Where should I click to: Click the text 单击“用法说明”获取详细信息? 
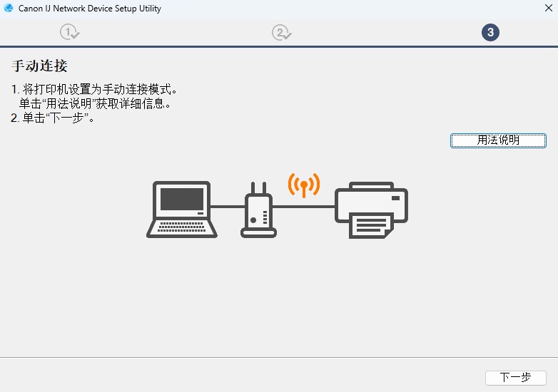(95, 103)
